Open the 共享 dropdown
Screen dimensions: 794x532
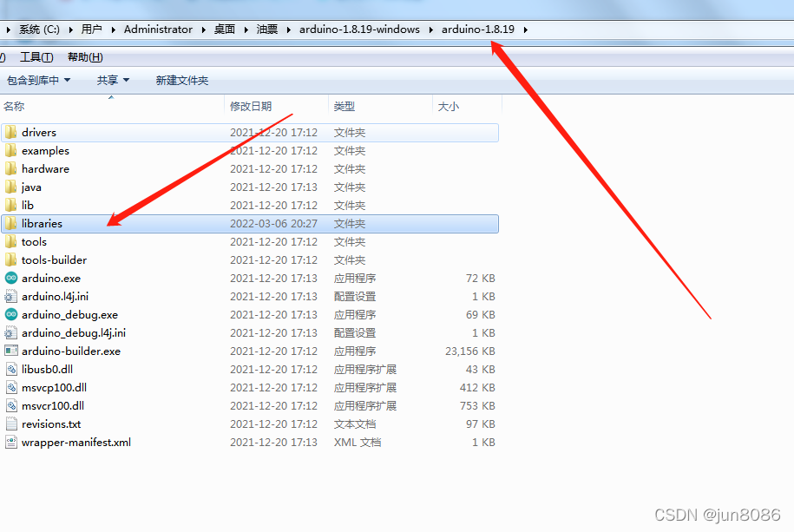pyautogui.click(x=113, y=80)
